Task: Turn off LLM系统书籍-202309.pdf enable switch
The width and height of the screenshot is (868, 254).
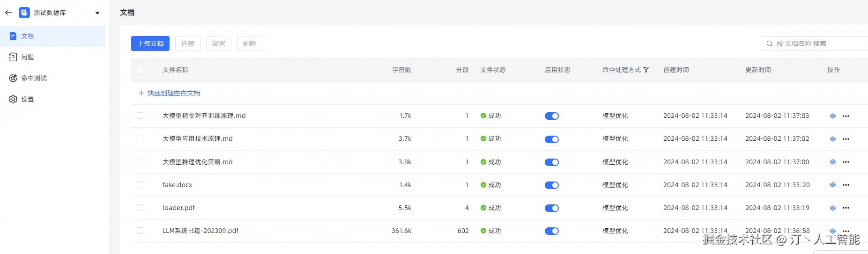Action: pyautogui.click(x=551, y=231)
